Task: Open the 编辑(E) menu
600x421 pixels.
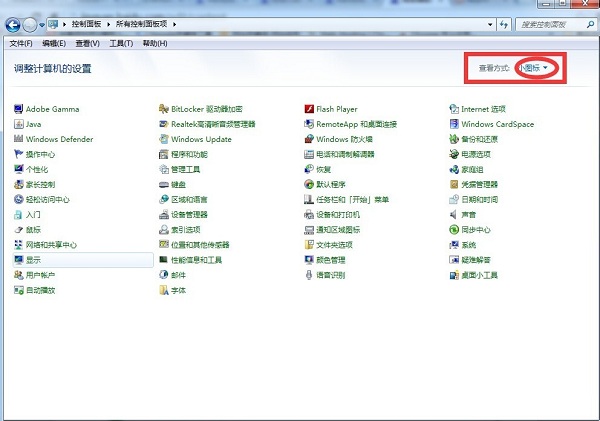Action: coord(54,43)
